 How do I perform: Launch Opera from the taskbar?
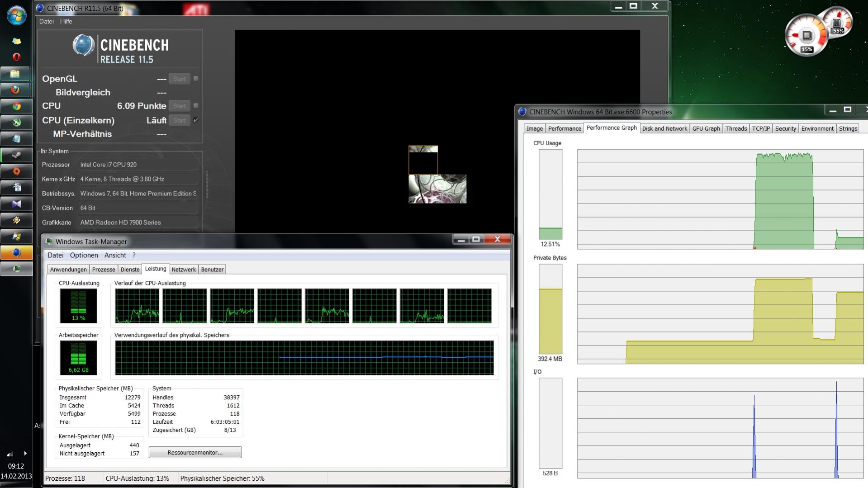point(16,57)
